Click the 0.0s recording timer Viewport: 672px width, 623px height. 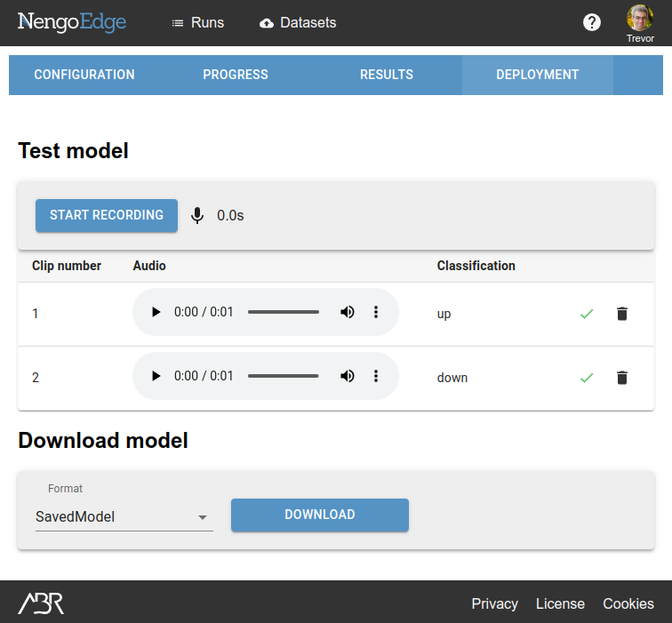click(x=230, y=216)
